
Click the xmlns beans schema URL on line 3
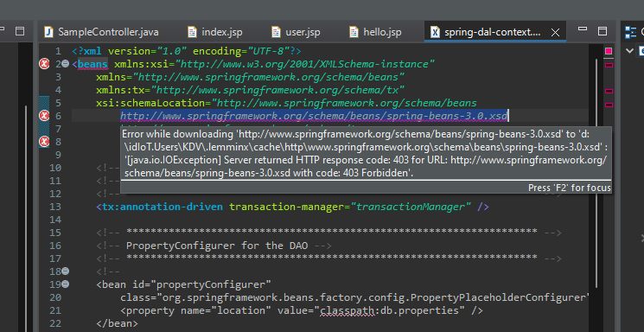pos(268,77)
